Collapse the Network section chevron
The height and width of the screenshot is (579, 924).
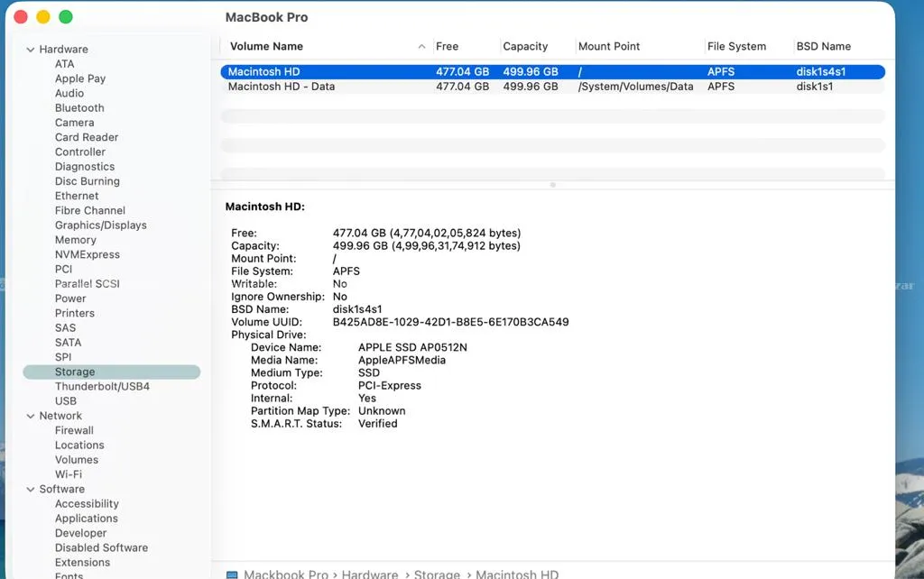[31, 416]
